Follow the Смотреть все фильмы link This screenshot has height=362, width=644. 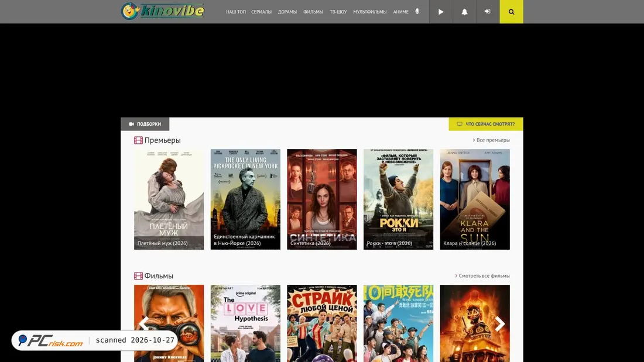[482, 276]
